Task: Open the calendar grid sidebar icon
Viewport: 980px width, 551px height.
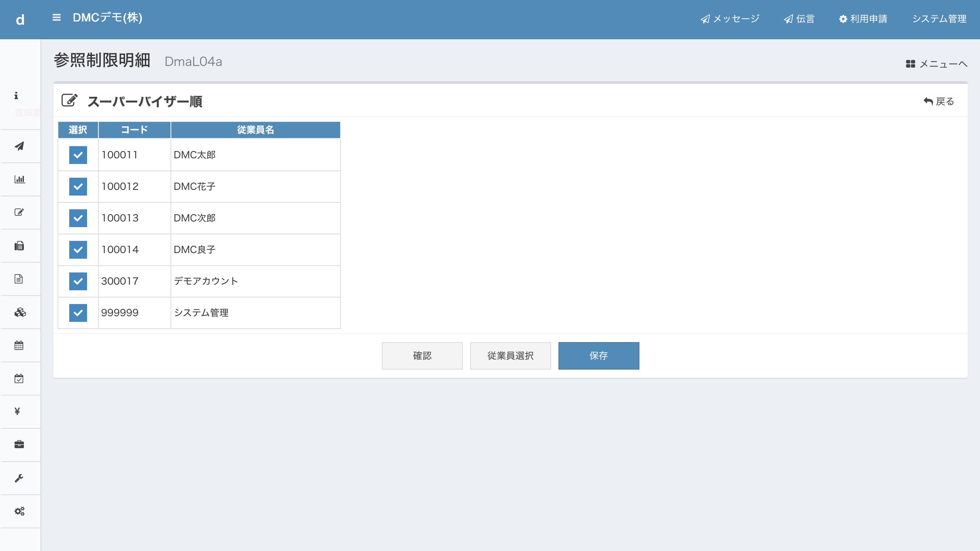Action: 19,345
